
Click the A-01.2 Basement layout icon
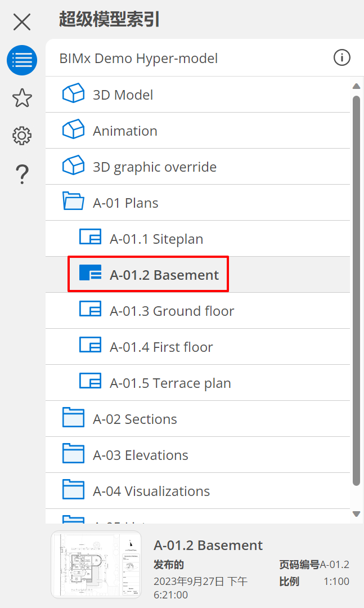[90, 274]
